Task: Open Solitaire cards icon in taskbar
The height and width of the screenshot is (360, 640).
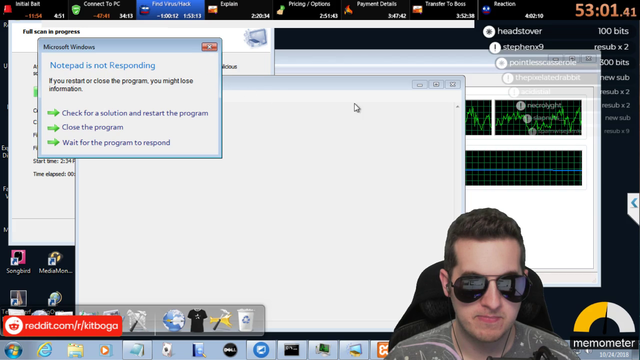Action: (167, 350)
